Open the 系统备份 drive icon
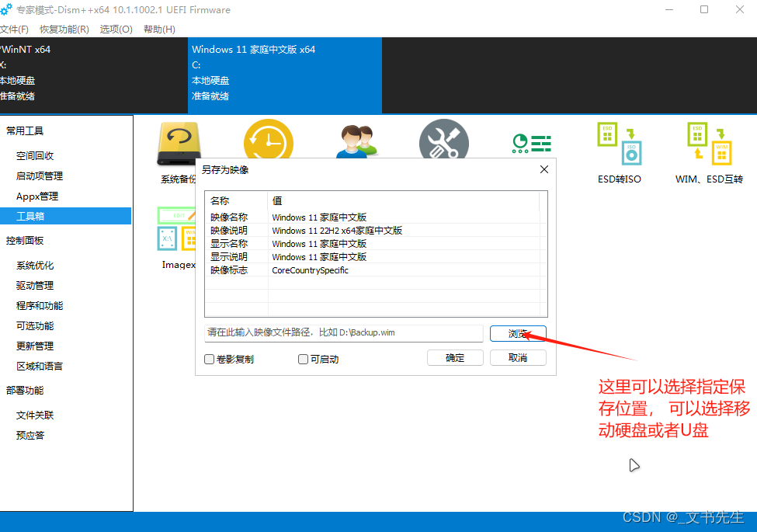 point(178,142)
